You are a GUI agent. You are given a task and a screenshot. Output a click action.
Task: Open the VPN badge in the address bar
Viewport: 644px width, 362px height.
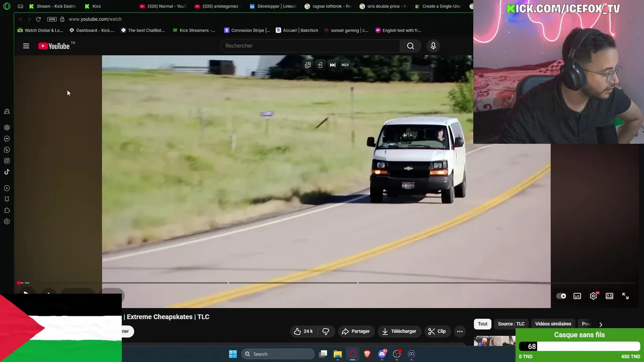tap(52, 19)
